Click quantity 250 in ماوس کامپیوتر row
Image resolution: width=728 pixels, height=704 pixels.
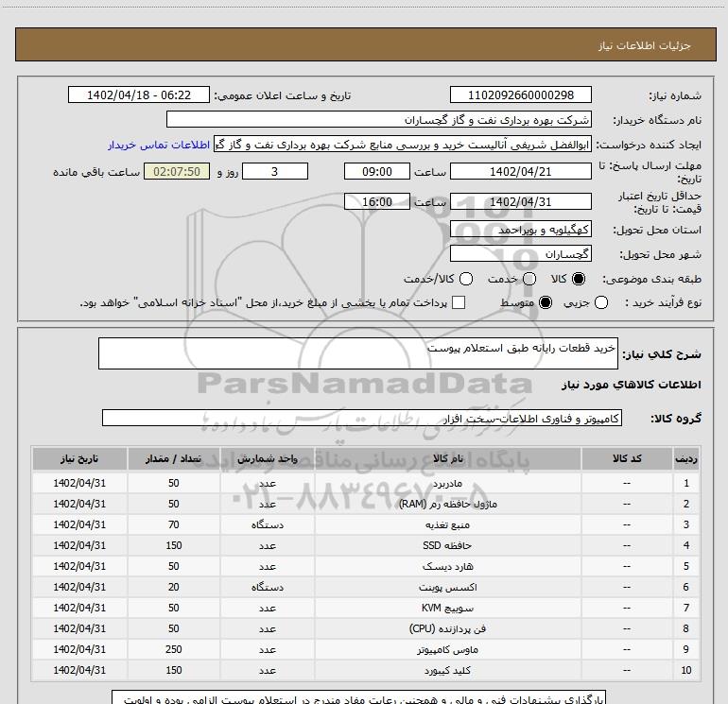coord(174,650)
